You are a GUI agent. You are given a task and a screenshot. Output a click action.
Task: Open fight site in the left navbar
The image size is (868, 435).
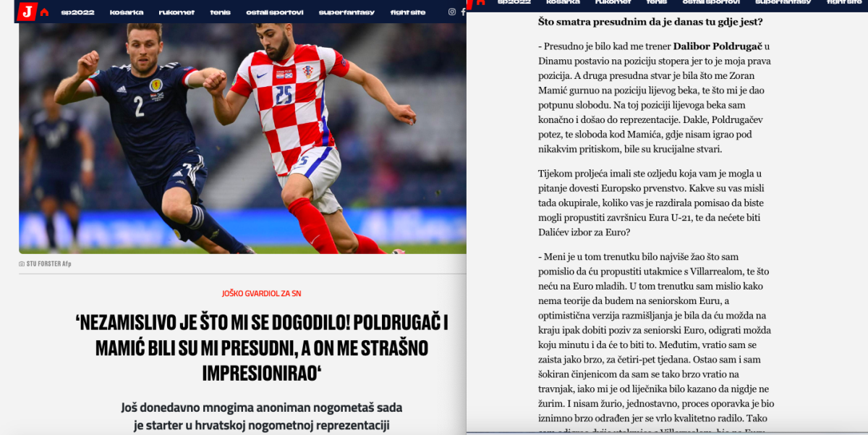(408, 12)
